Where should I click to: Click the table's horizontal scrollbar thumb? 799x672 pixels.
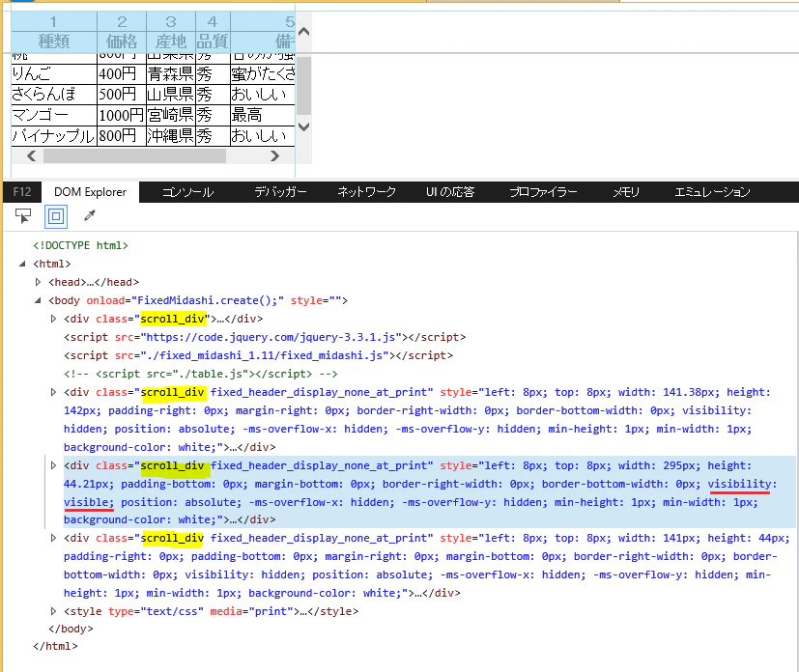[134, 155]
